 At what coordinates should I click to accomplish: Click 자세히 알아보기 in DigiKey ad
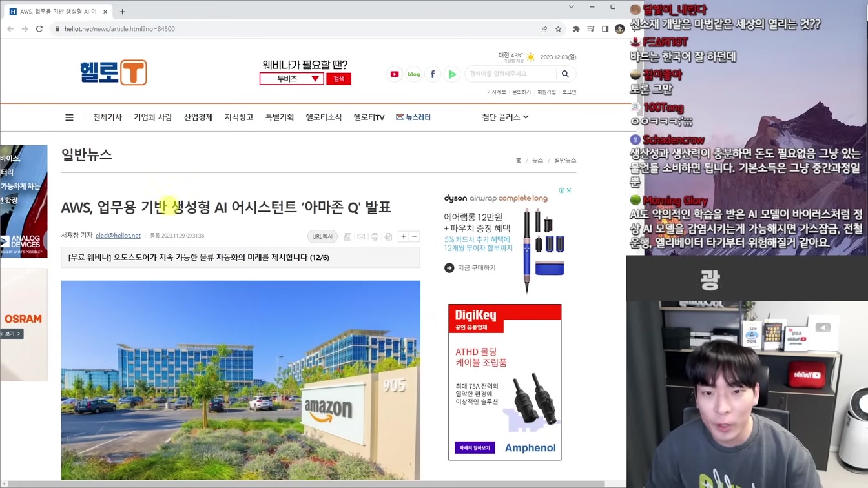[475, 448]
